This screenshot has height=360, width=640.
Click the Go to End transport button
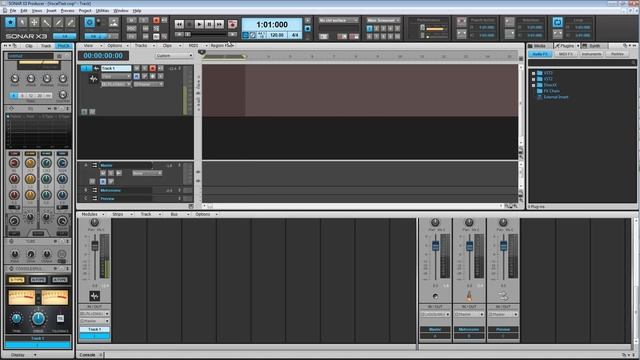pos(219,24)
